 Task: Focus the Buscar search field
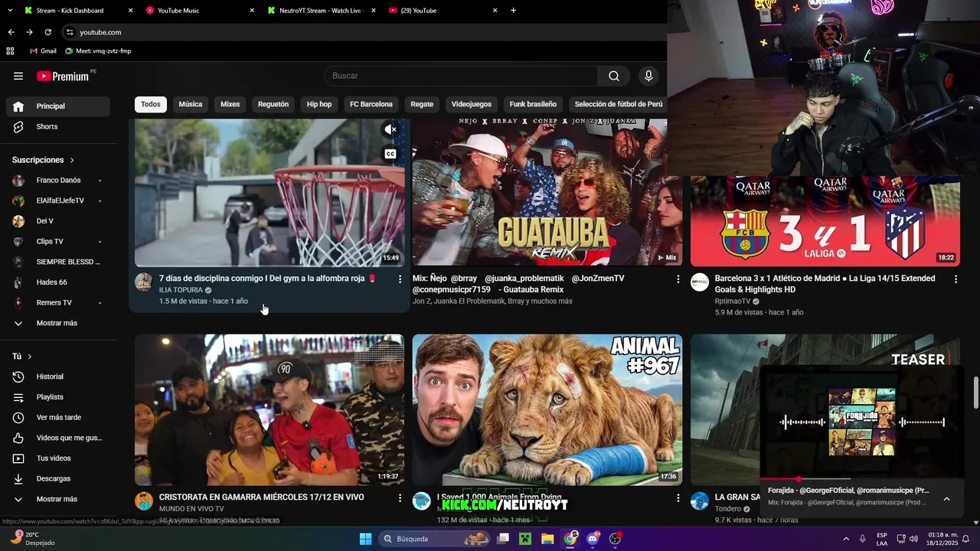coord(461,76)
